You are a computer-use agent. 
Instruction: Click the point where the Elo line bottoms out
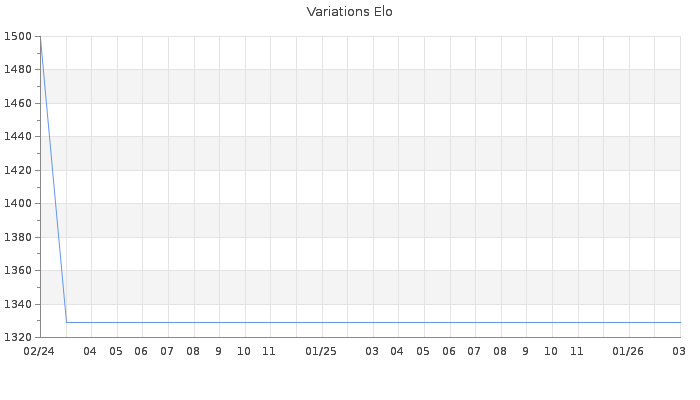(66, 322)
